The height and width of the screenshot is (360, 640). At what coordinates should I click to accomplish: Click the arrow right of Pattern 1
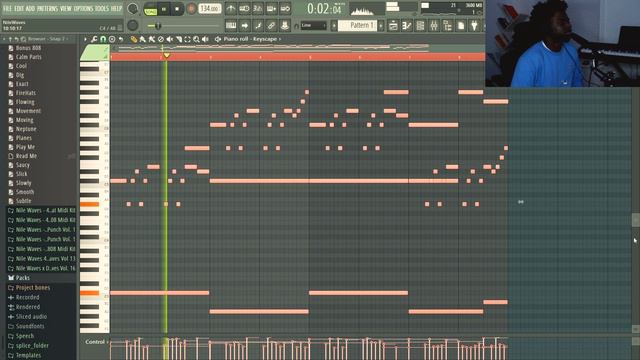click(381, 25)
